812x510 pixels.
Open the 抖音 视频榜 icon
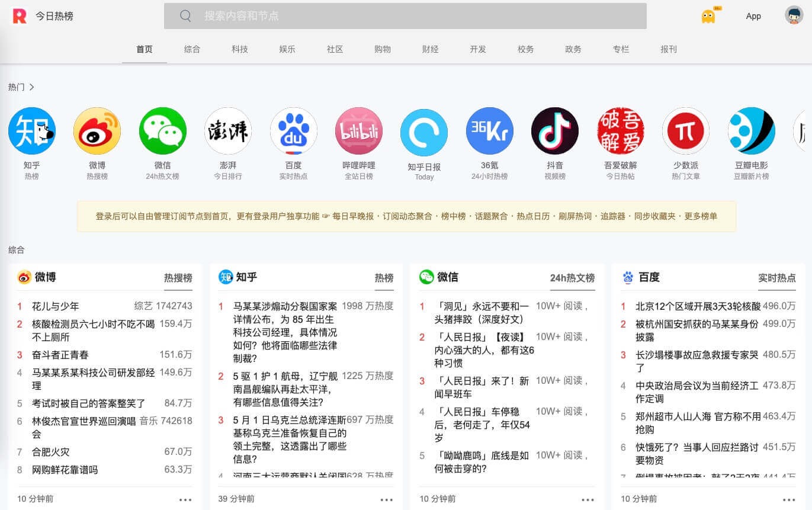555,131
